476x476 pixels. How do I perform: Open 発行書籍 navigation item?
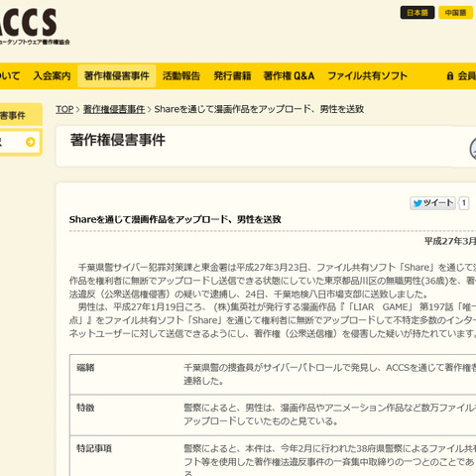(232, 75)
